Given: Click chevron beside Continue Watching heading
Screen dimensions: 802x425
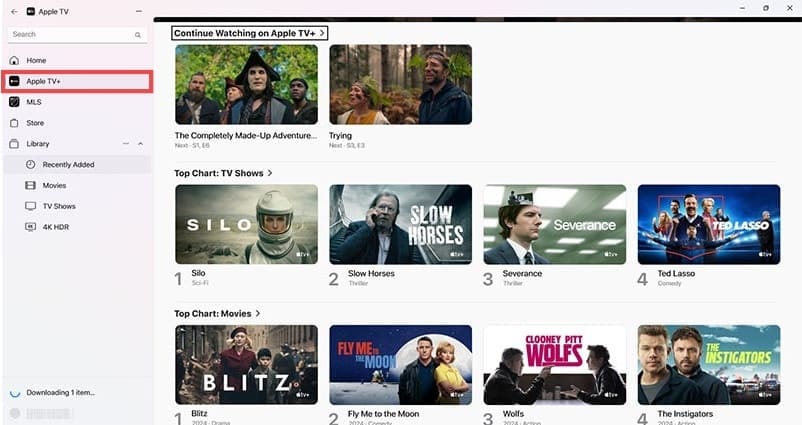Looking at the screenshot, I should coord(322,33).
